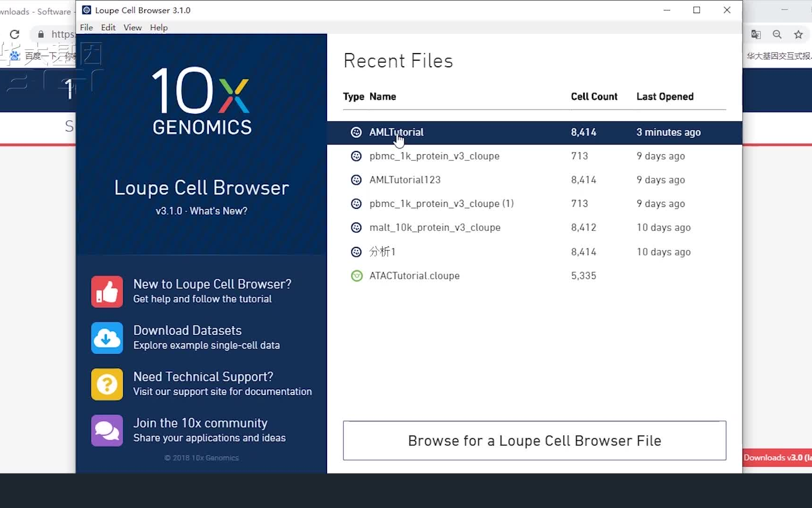The image size is (812, 508).
Task: Click the Baidu bookmark paw icon
Action: click(15, 56)
